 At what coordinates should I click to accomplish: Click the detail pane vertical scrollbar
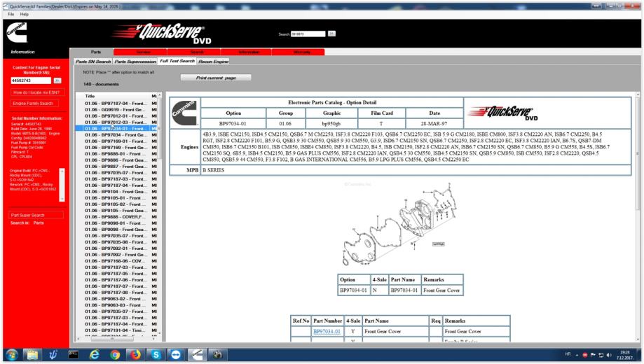click(638, 216)
